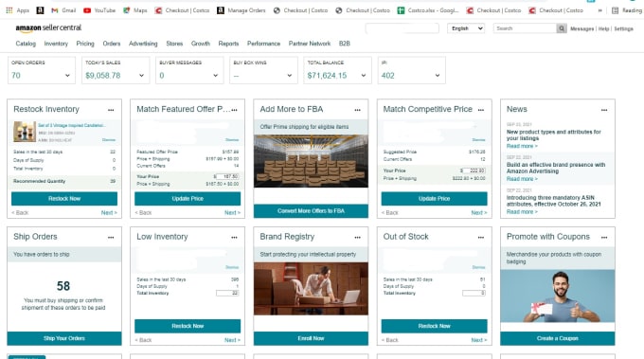This screenshot has height=359, width=644.
Task: Click the Amazon Seller Central logo
Action: pyautogui.click(x=48, y=27)
